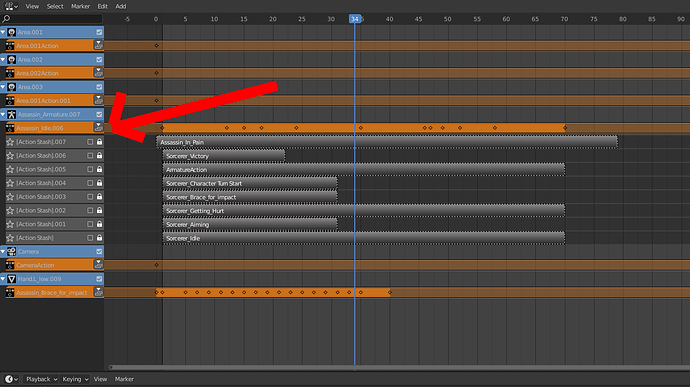This screenshot has height=387, width=690.
Task: Toggle solo star on [Action Stash].004
Action: click(x=10, y=183)
